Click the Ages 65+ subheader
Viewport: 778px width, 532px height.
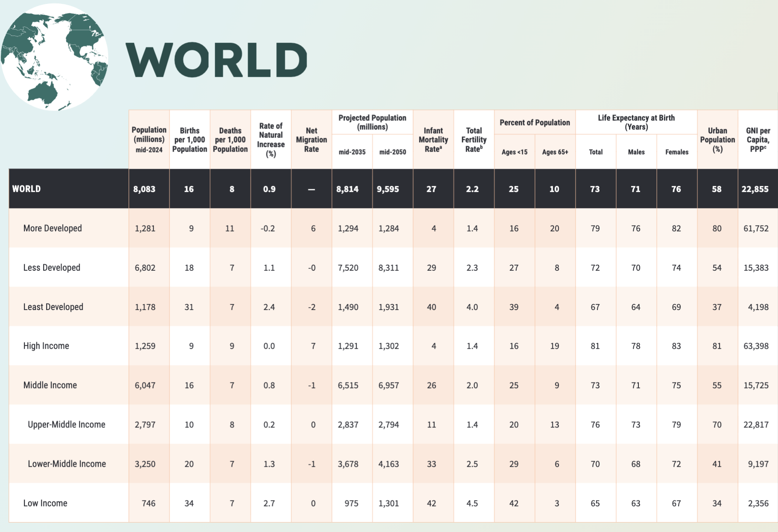[x=555, y=152]
